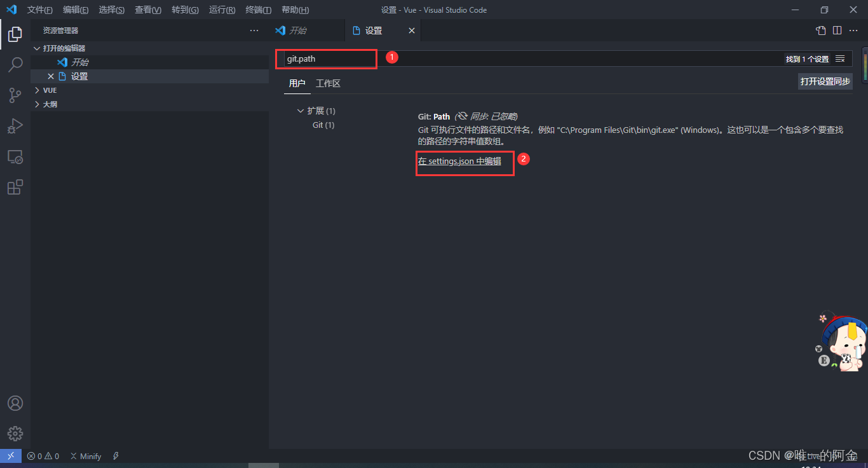
Task: Select Git (1) in the settings tree
Action: (323, 125)
